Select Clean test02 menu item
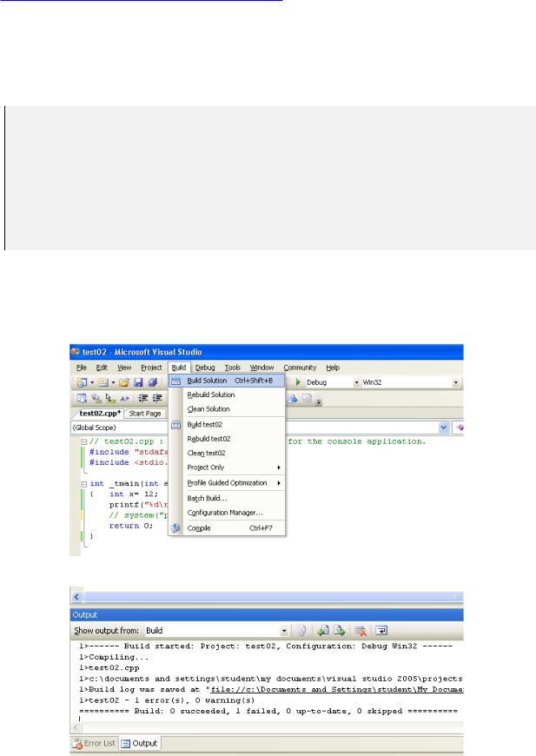The height and width of the screenshot is (756, 536). coord(227,453)
